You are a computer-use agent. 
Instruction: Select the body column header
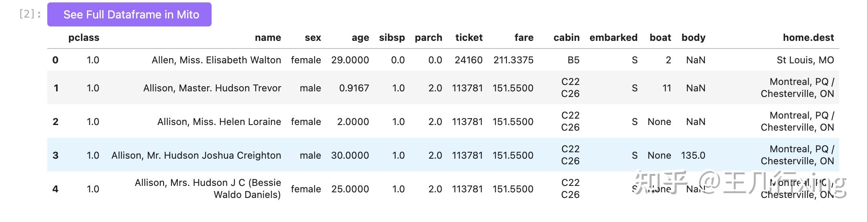pyautogui.click(x=693, y=38)
